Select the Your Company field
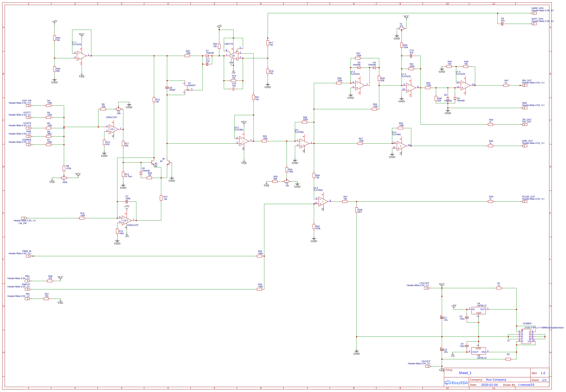 497,379
